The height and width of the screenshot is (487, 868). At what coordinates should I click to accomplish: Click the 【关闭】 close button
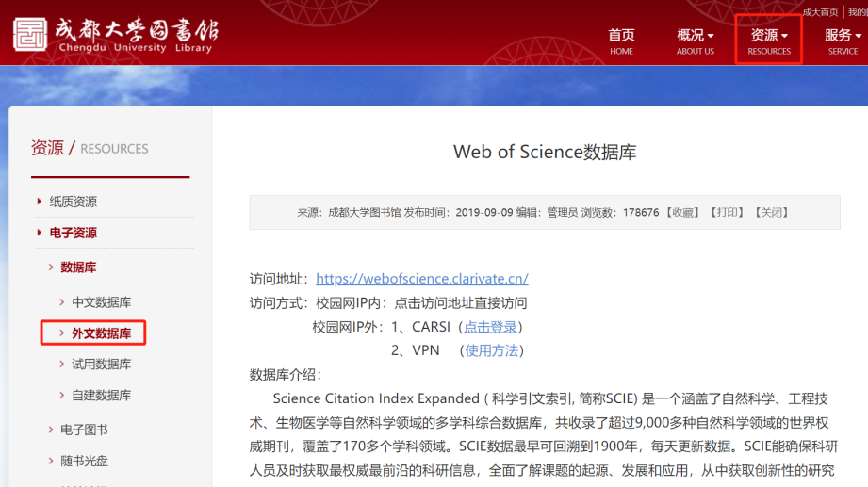point(772,213)
